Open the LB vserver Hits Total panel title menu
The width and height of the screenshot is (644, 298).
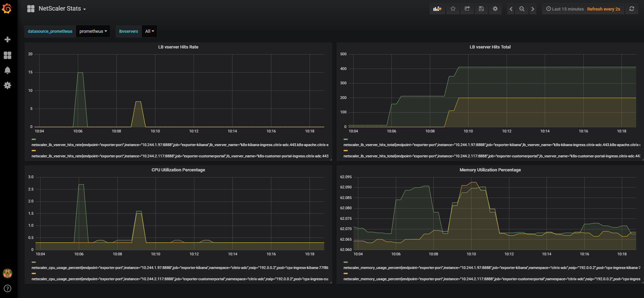click(490, 47)
